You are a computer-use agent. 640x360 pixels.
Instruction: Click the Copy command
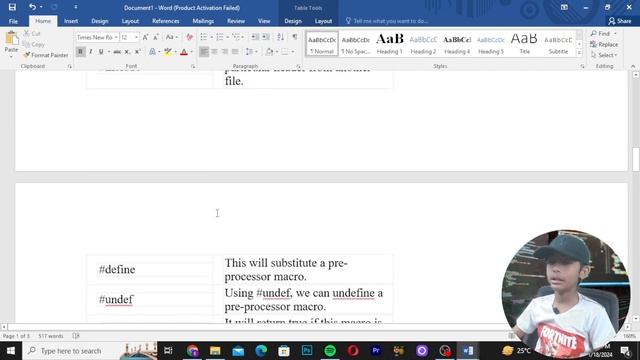click(x=34, y=44)
